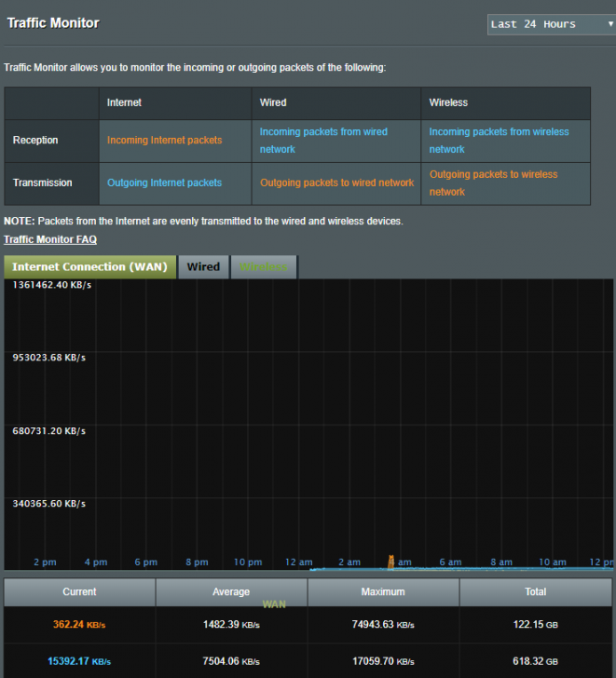
Task: Click the Current column header
Action: (x=79, y=592)
